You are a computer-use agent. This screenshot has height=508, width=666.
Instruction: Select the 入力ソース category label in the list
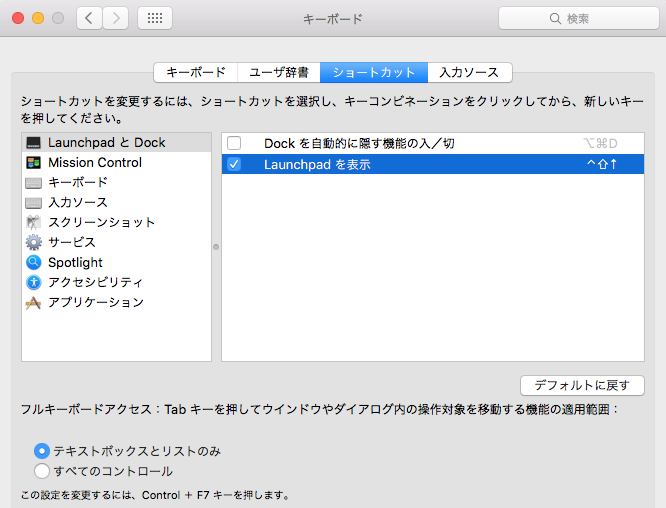point(78,203)
